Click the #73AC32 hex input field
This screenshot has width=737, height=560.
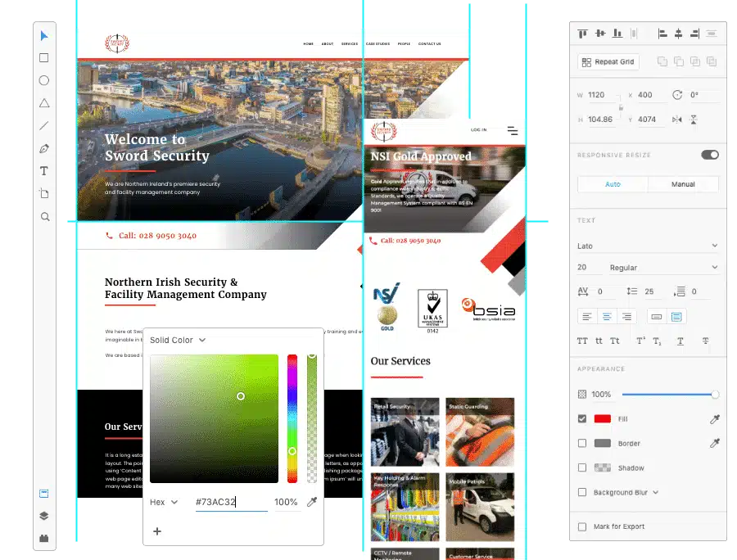231,502
